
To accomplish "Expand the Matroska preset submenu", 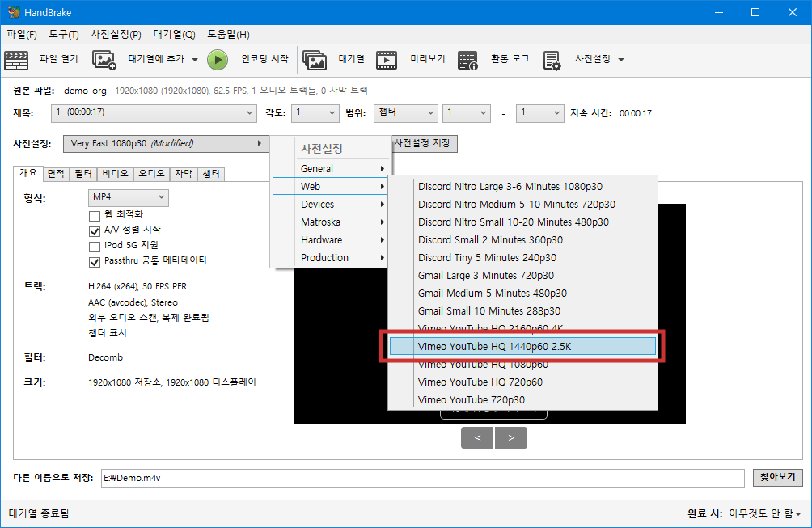I will pos(331,222).
